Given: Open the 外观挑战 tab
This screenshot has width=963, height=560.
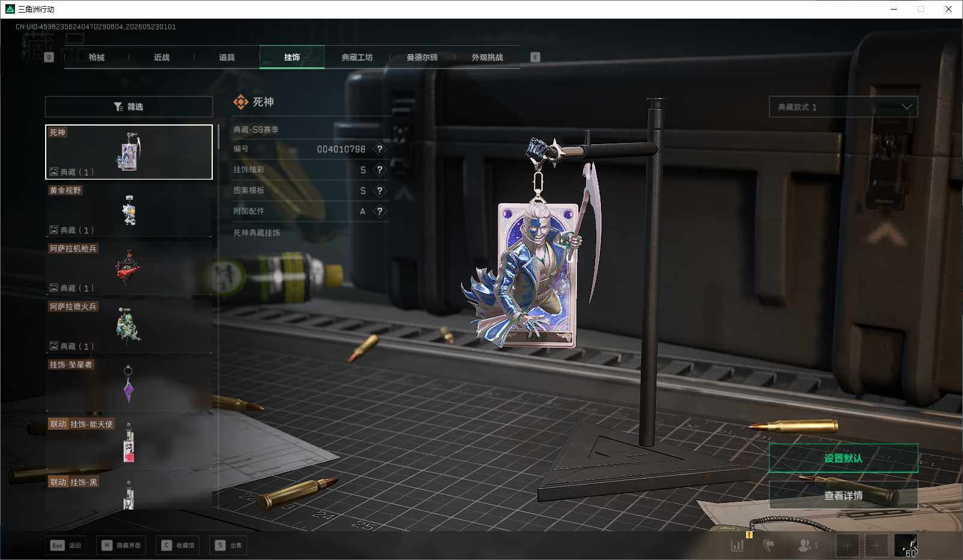Looking at the screenshot, I should point(487,57).
